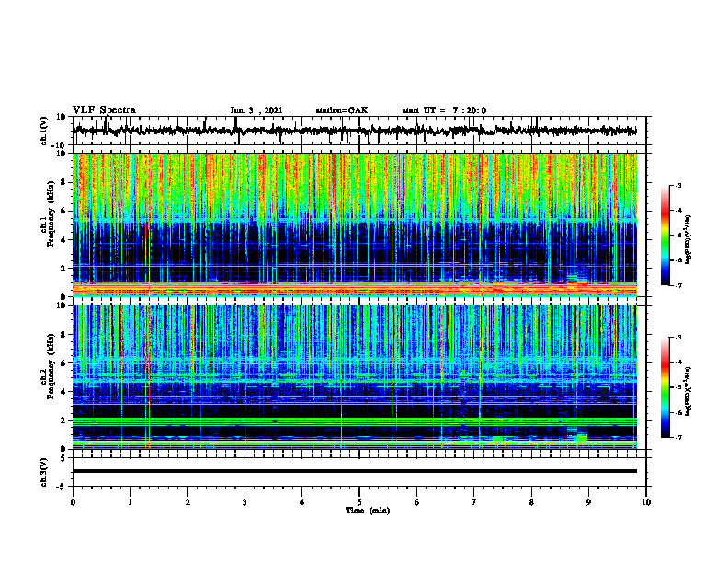Click time axis tick label "9"
Screen dimensions: 728x563
click(588, 502)
